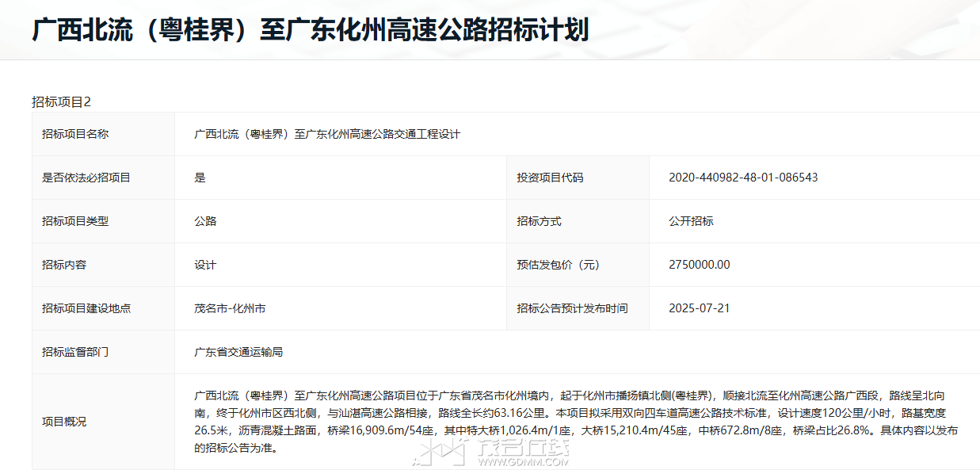980x470 pixels.
Task: Click the 预估发包价（元） label
Action: [558, 265]
